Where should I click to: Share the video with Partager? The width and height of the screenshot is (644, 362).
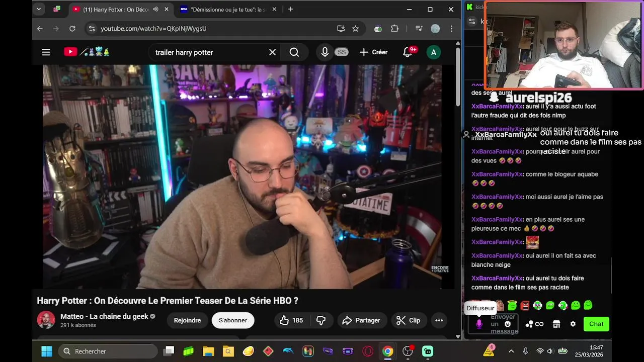pos(361,320)
